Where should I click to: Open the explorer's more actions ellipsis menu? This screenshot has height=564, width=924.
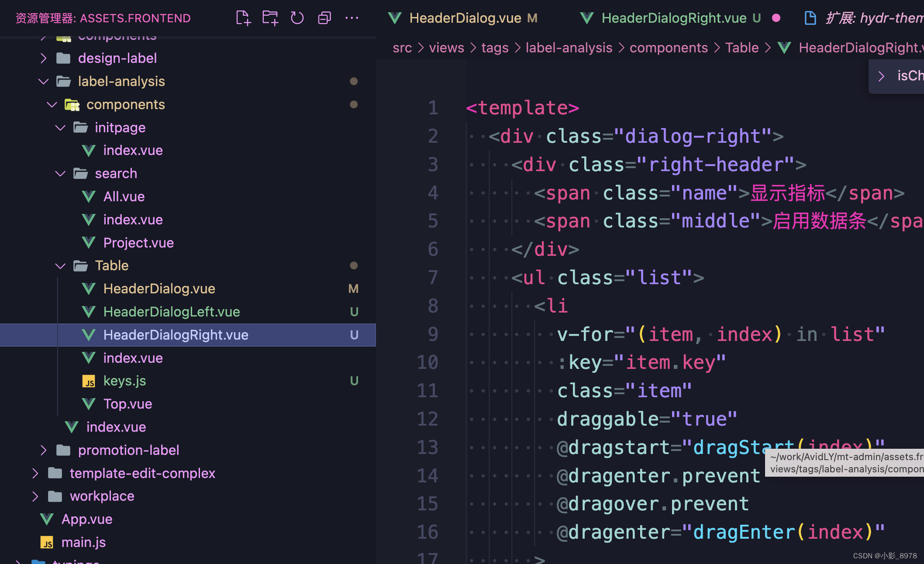point(352,18)
